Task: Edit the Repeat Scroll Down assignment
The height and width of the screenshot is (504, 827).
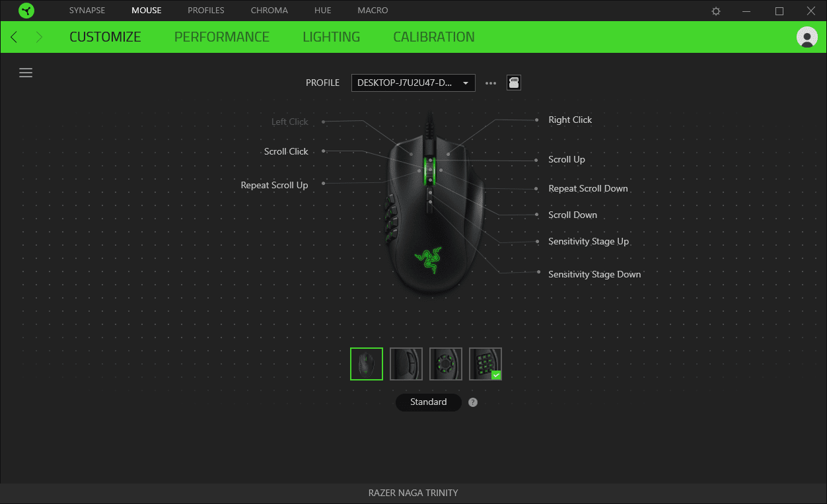Action: pos(588,188)
